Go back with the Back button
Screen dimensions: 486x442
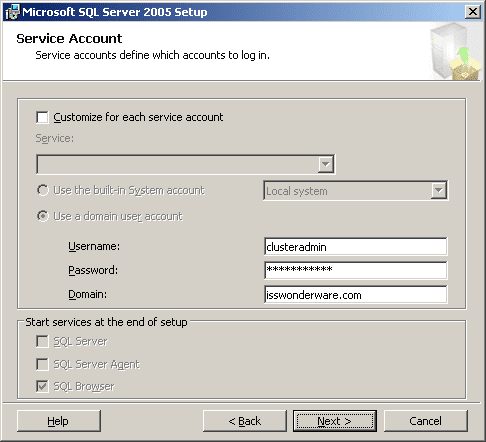(x=245, y=421)
